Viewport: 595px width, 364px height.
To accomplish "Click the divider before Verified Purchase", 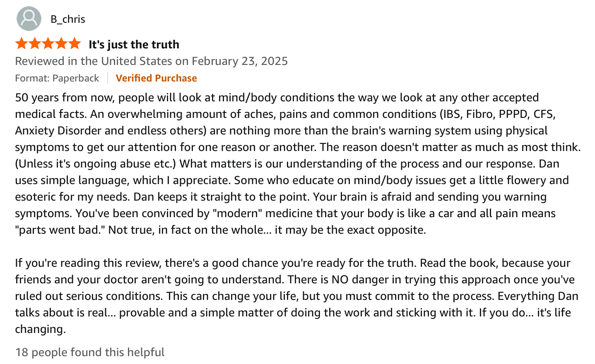I will (x=108, y=78).
